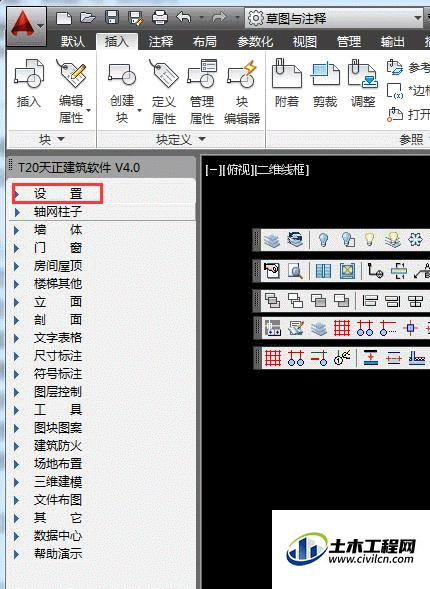The image size is (430, 589).
Task: Redo the last undone action
Action: coord(219,17)
